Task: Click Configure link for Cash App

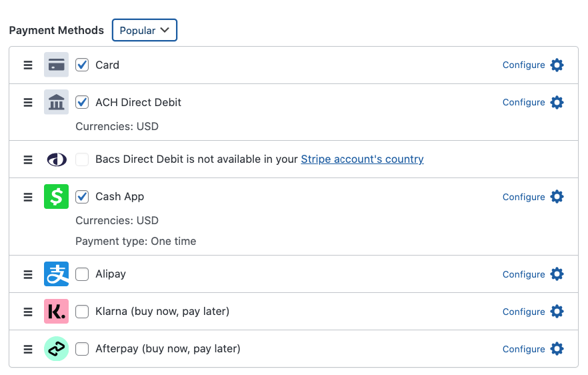Action: tap(523, 197)
